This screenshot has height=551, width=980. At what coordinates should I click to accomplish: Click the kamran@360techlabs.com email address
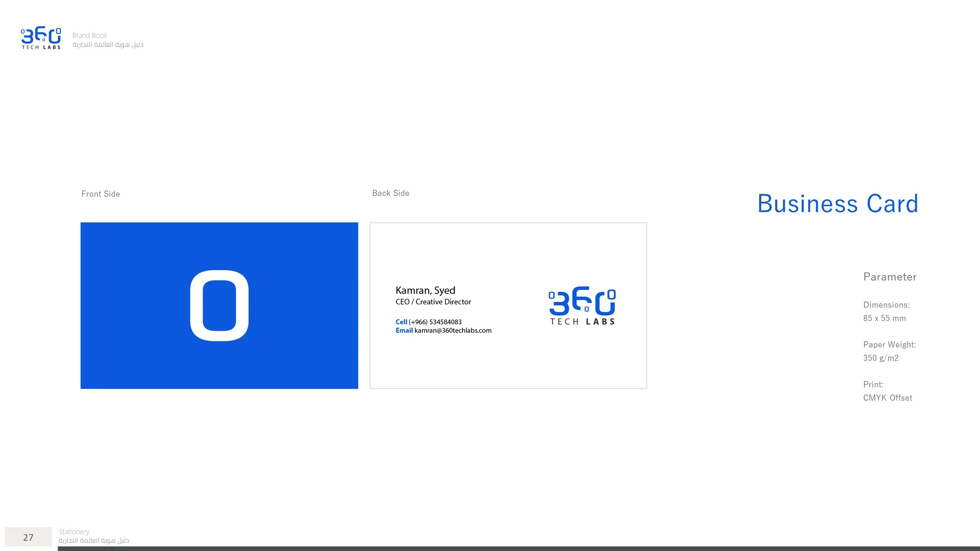tap(452, 331)
